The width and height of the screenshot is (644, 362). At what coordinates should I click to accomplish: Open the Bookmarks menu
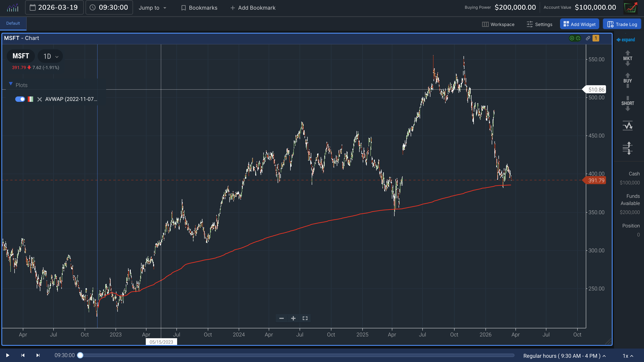(199, 8)
